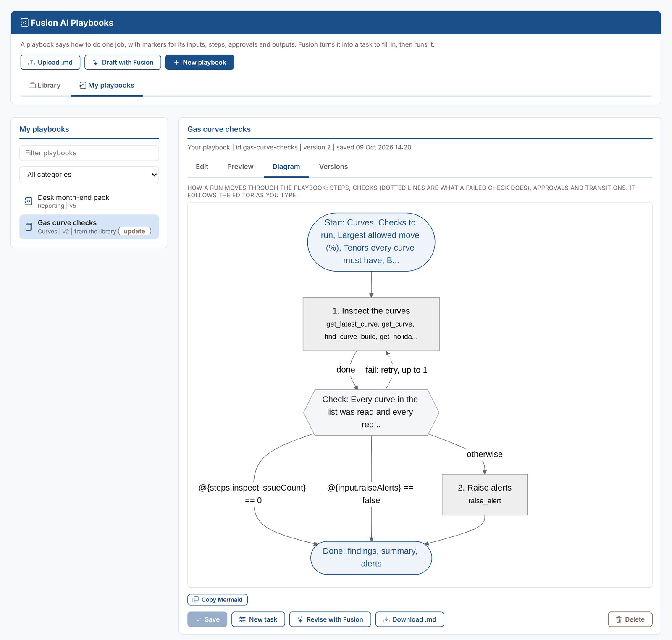Click the My playbooks tab label
The image size is (672, 640).
coord(111,85)
